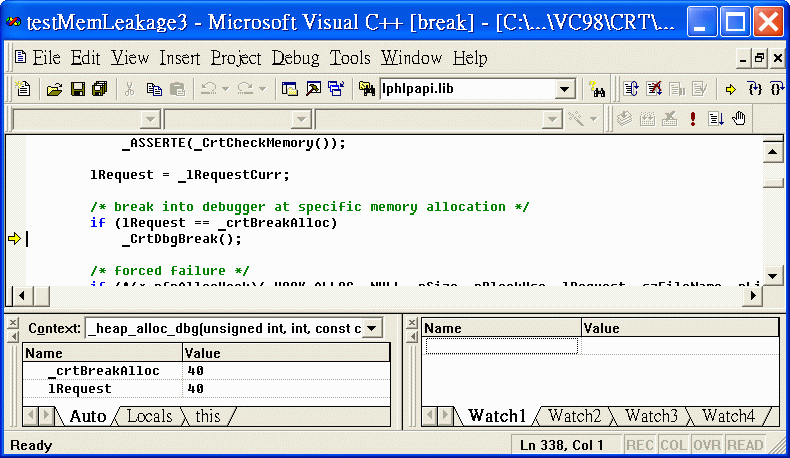
Task: Click the hand Insert/Remove Breakpoint icon
Action: tap(739, 119)
